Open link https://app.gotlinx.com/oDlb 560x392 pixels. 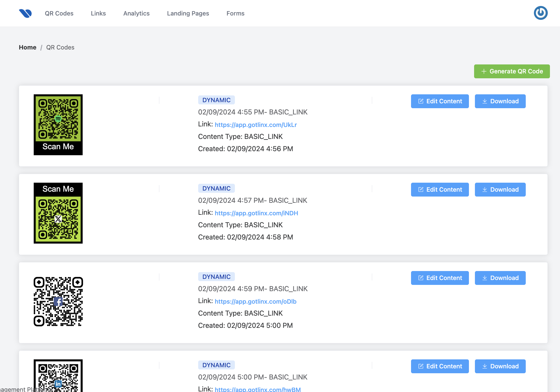[x=256, y=301]
